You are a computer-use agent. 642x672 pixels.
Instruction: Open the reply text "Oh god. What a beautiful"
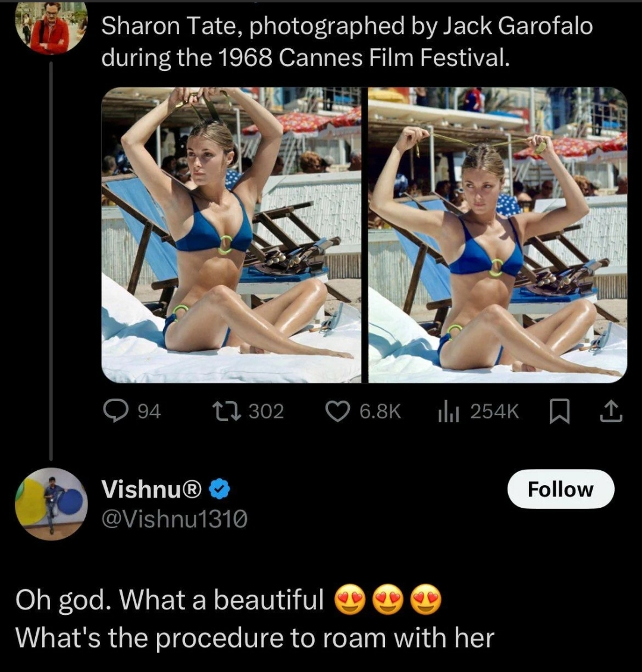coord(170,599)
